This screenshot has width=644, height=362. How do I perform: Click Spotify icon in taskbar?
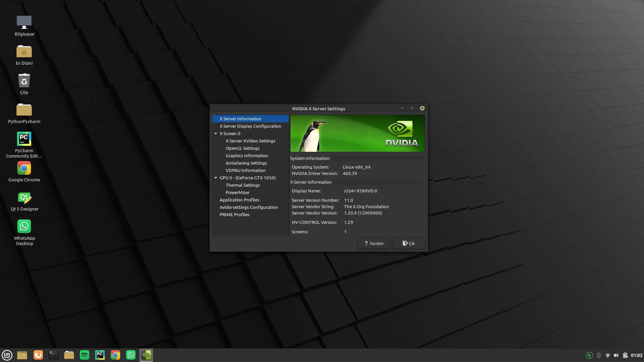click(85, 355)
